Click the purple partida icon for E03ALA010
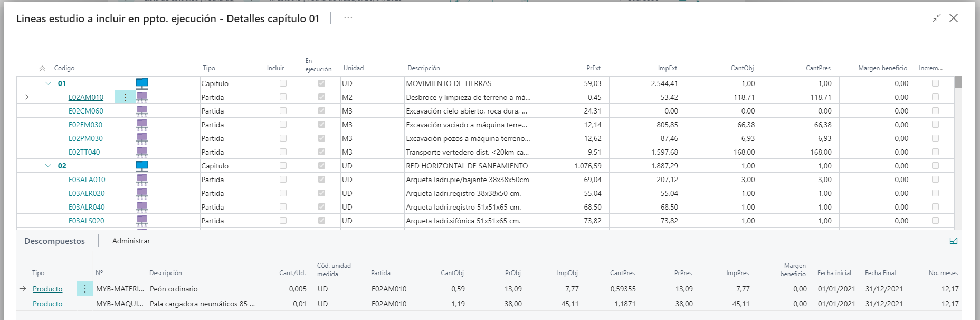This screenshot has height=320, width=980. point(142,180)
